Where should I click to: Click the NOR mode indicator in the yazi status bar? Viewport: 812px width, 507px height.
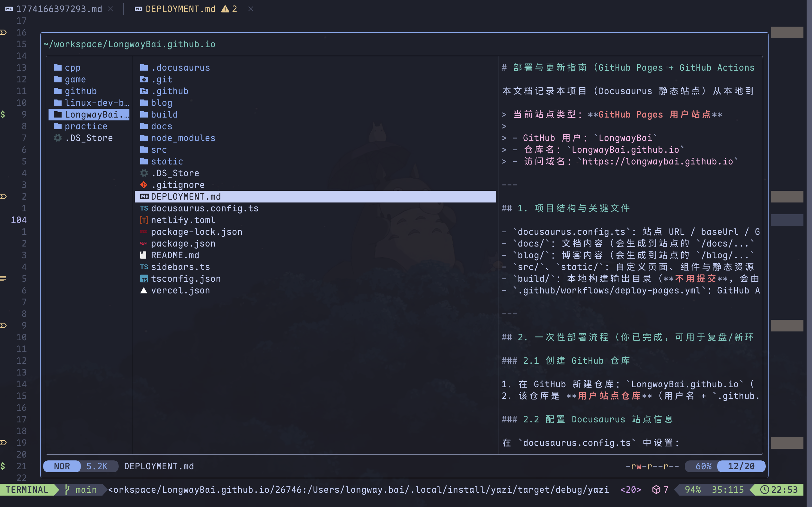(x=62, y=466)
